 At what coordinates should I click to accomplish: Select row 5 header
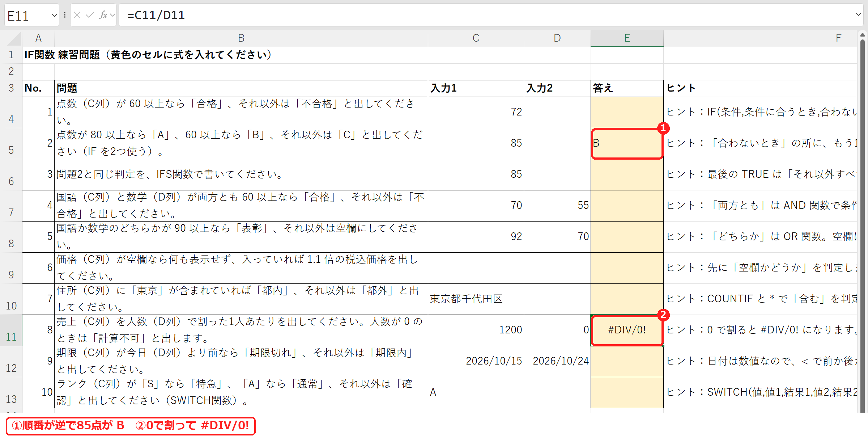pyautogui.click(x=11, y=144)
